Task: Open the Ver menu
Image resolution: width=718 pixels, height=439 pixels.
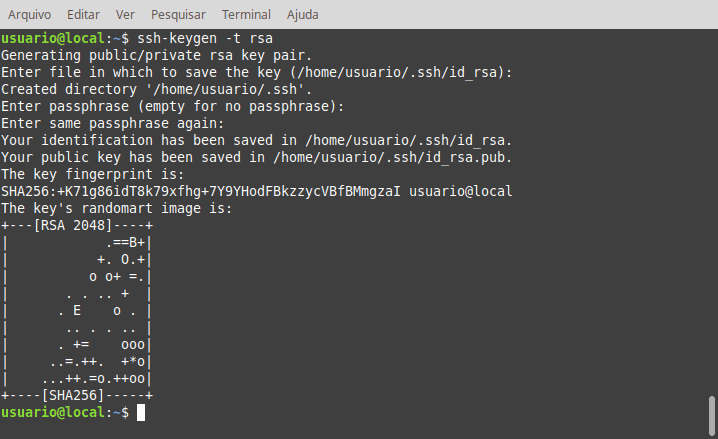Action: coord(125,15)
